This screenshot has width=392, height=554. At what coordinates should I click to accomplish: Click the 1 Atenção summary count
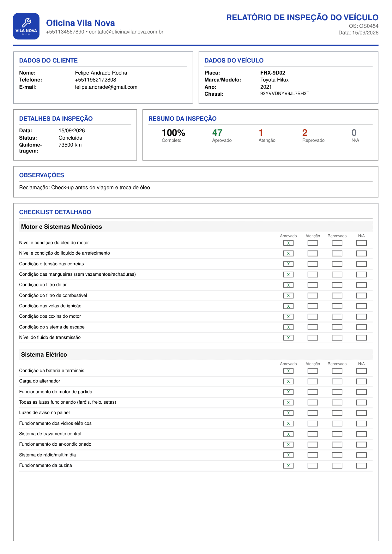(x=267, y=135)
